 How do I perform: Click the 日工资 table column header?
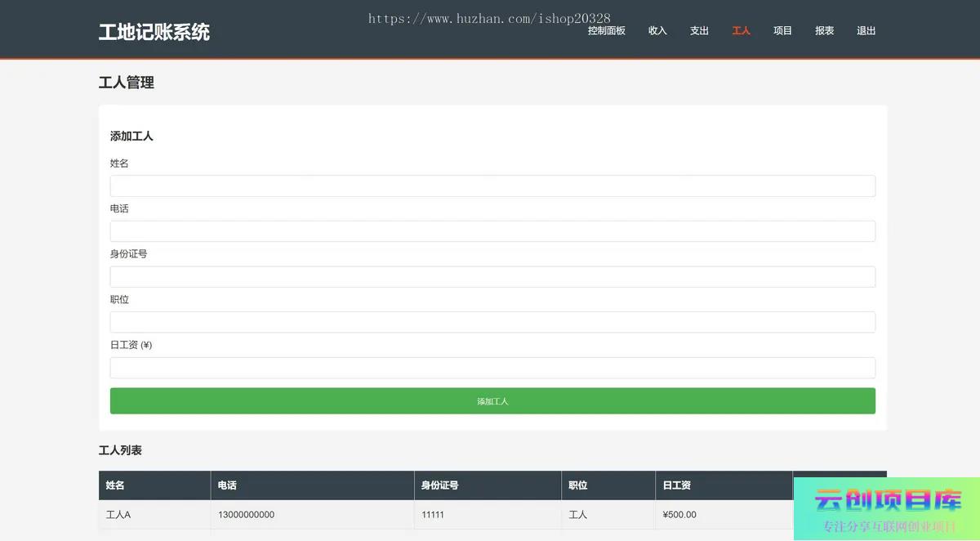coord(676,485)
